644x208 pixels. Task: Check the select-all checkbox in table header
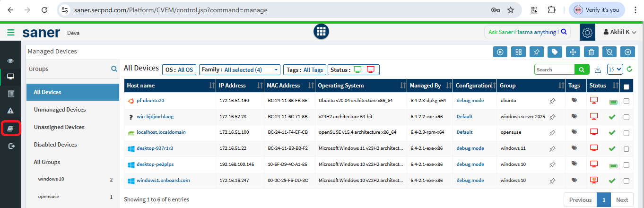pyautogui.click(x=627, y=87)
